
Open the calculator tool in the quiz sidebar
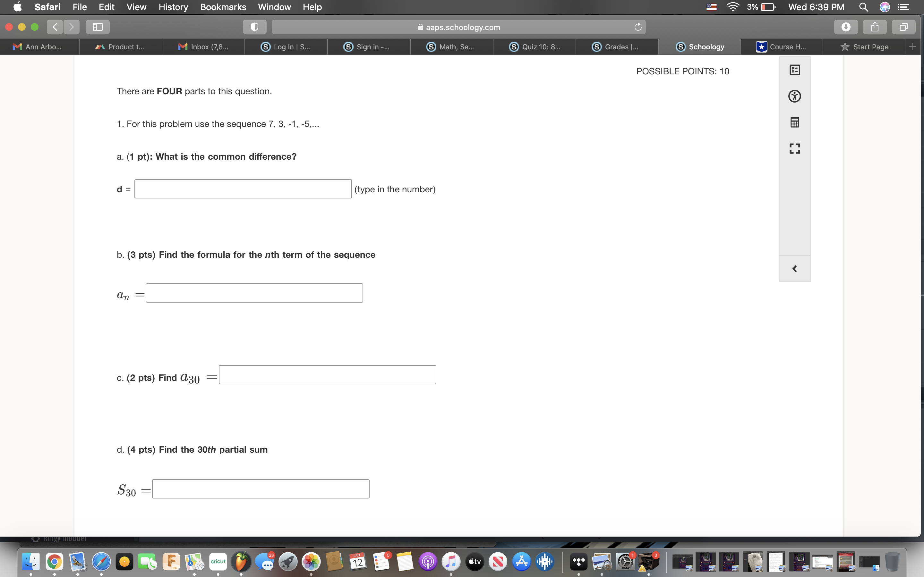tap(795, 122)
